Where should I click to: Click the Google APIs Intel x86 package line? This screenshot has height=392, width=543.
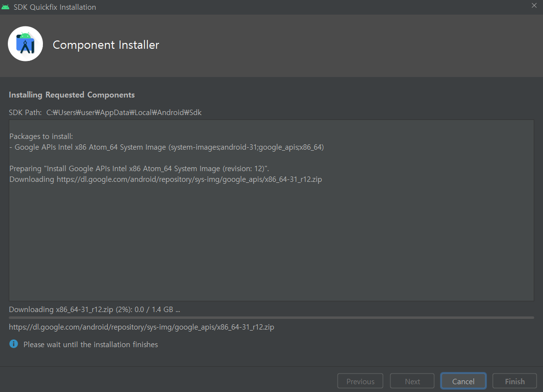166,147
